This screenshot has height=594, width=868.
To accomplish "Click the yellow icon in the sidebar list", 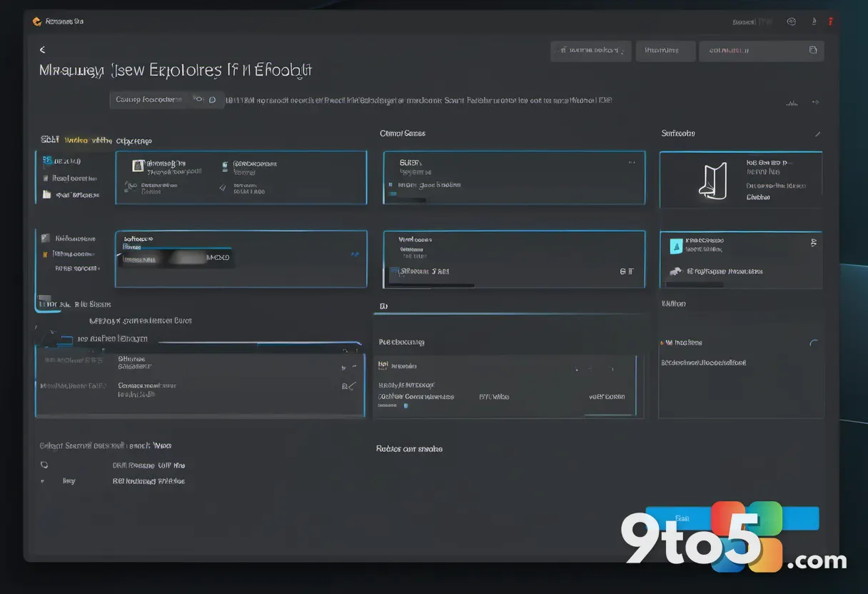I will tap(46, 253).
